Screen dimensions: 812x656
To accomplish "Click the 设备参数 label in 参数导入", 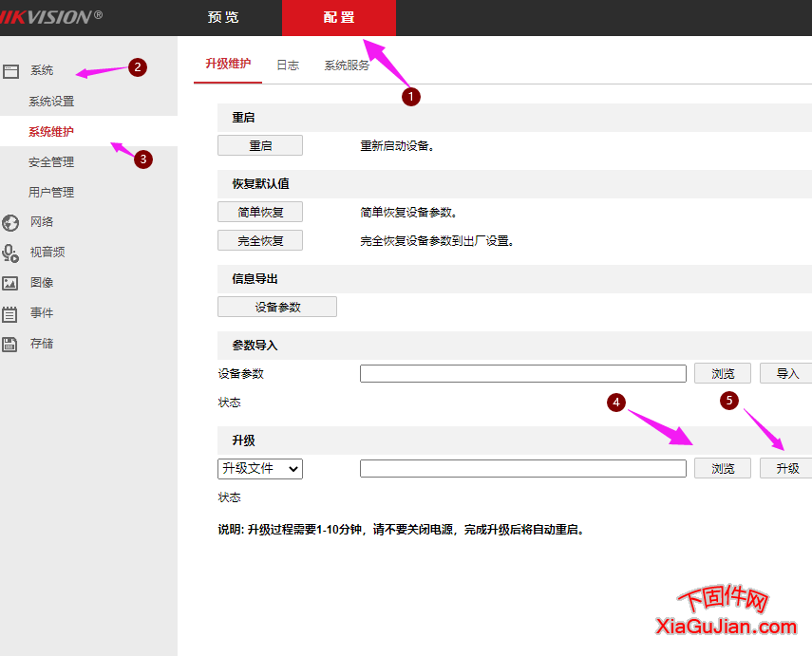I will click(241, 374).
